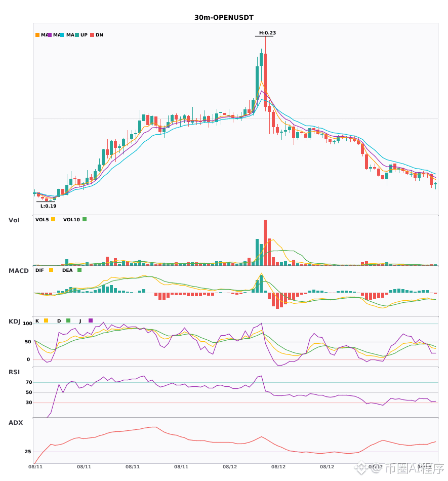
Task: Click the RSI axis value 70
Action: (29, 382)
